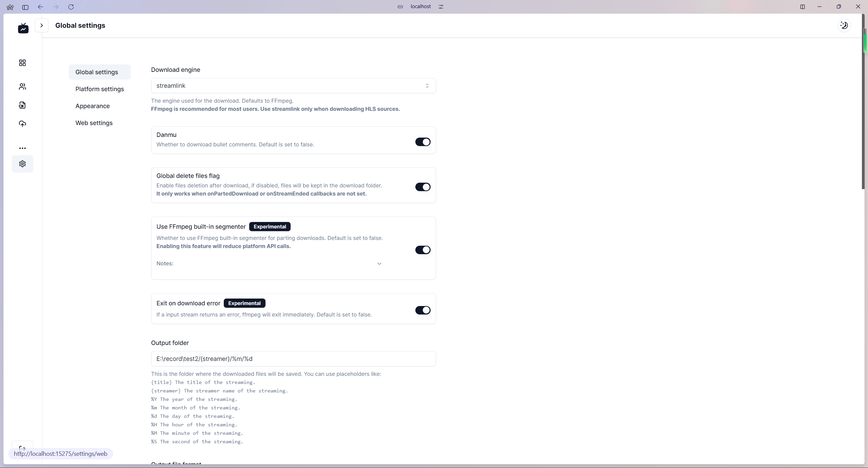Viewport: 868px width, 468px height.
Task: Select the Appearance settings tab
Action: coord(92,105)
